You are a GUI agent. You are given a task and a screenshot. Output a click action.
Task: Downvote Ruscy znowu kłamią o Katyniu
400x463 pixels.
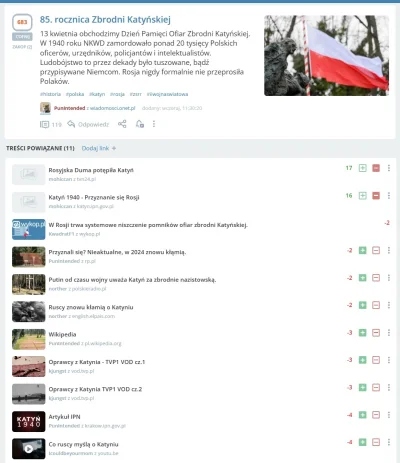[376, 305]
